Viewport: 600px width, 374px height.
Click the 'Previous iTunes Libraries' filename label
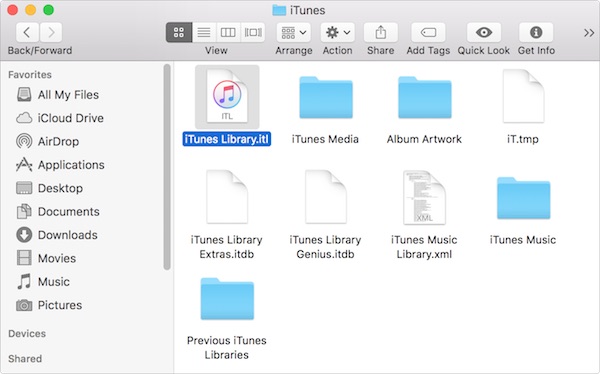(227, 348)
